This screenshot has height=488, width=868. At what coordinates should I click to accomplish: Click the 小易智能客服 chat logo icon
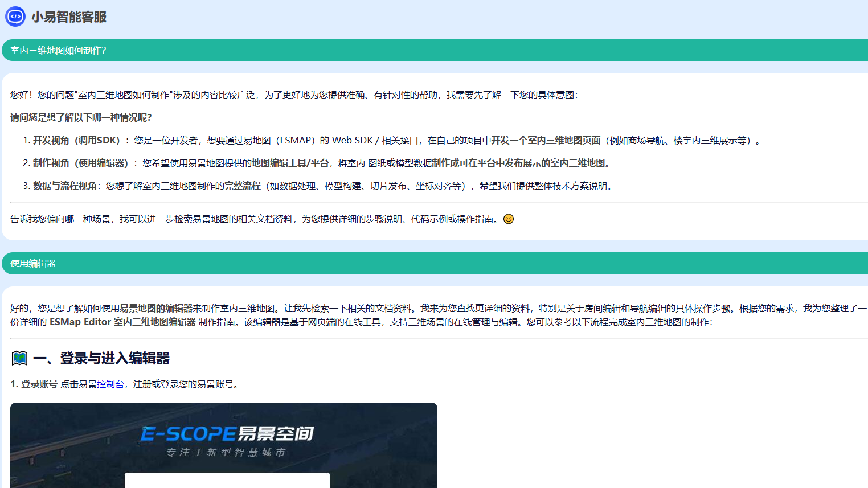pyautogui.click(x=15, y=17)
